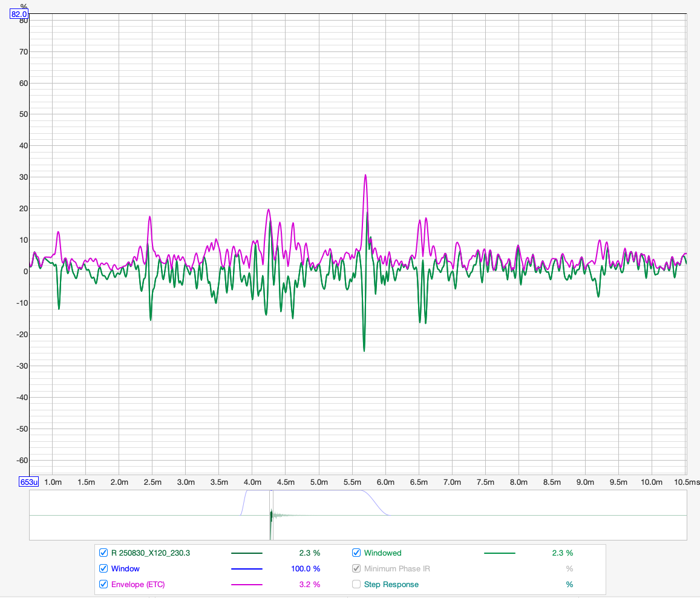Click the blue Window line sample

[247, 569]
